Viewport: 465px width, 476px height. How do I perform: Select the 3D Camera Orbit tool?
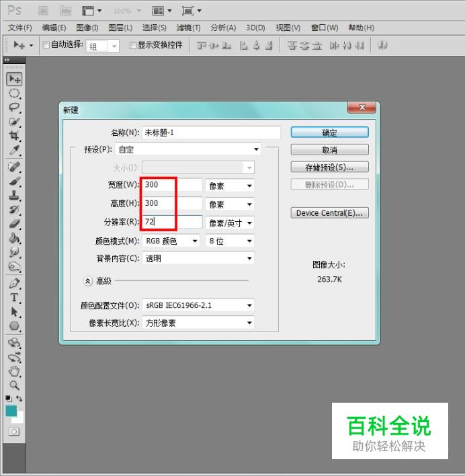click(14, 357)
